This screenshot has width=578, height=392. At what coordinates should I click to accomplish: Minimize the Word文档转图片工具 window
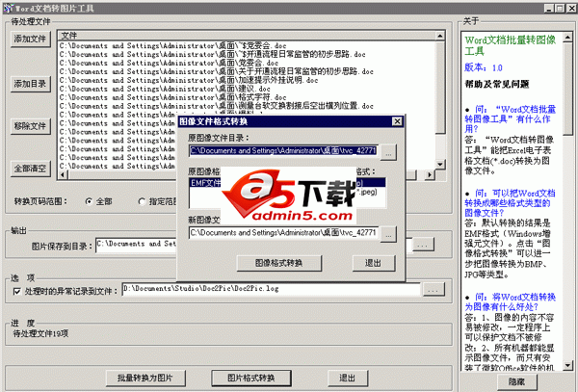549,8
